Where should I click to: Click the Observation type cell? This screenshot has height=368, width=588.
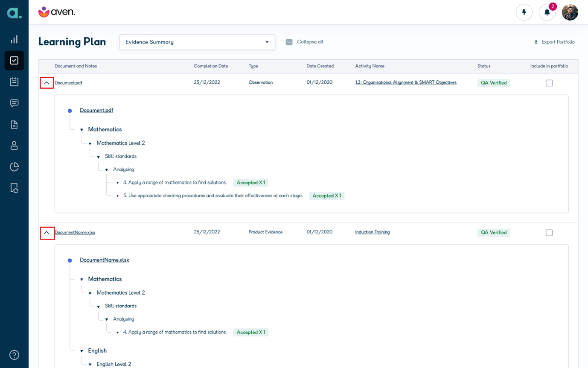(x=260, y=82)
